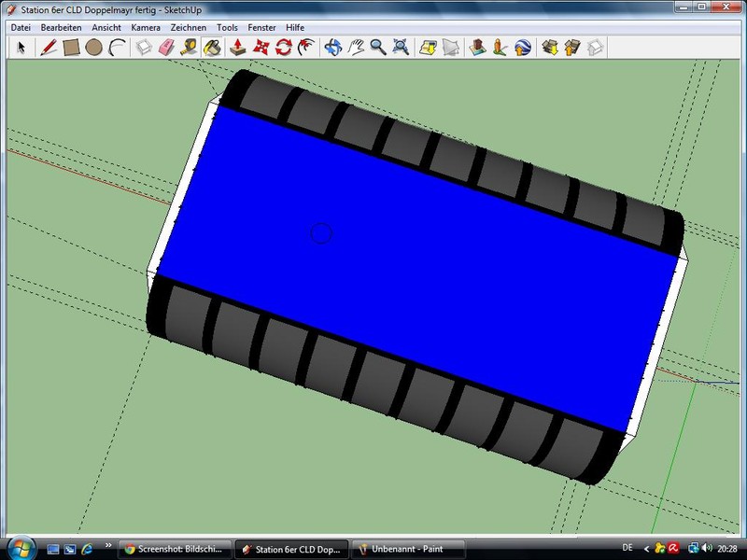Switch to Station 6er CLD taskbar button

pos(291,549)
